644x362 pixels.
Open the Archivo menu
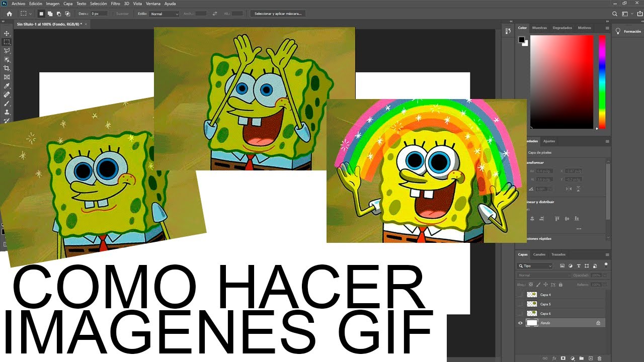point(18,4)
